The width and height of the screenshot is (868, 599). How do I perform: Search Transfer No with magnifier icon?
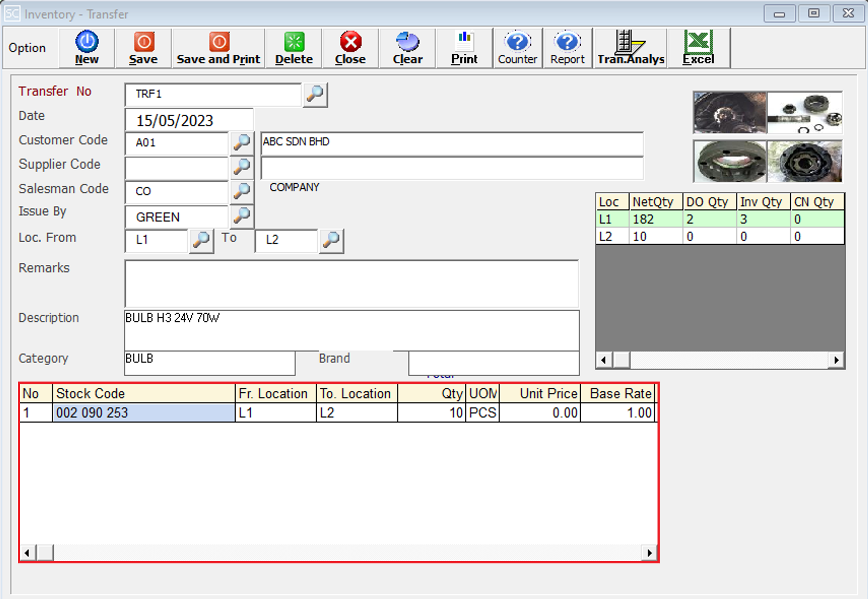pos(316,94)
